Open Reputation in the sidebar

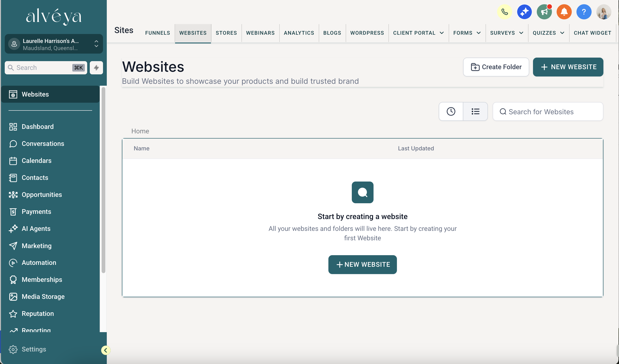click(x=50, y=314)
